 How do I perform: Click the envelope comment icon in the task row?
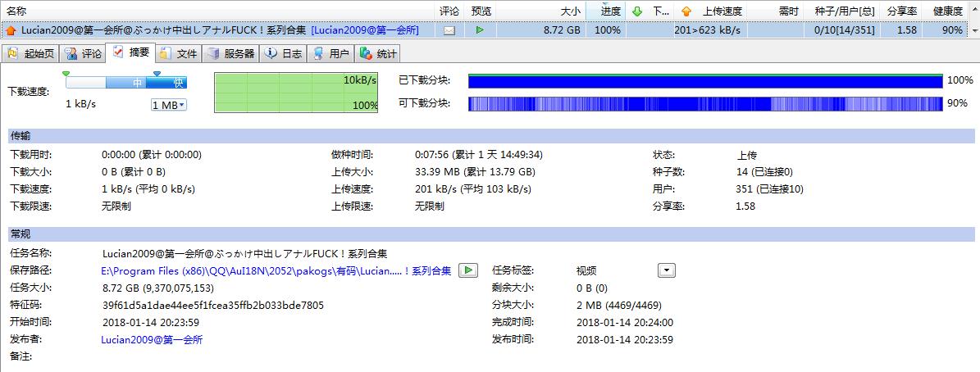pyautogui.click(x=449, y=30)
